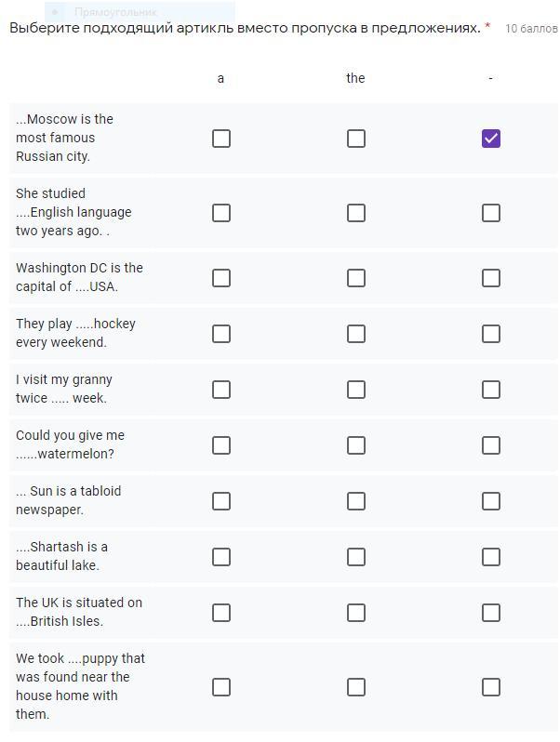Screen dimensions: 560x742
Task: Check '-' for the USA sentence
Action: pos(491,278)
